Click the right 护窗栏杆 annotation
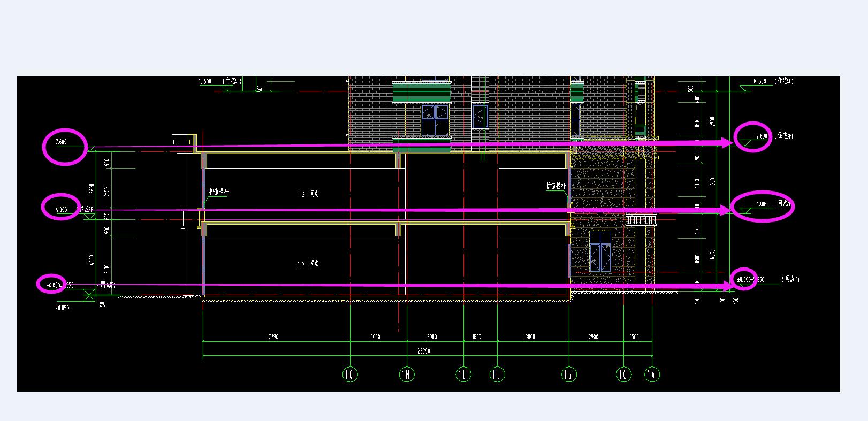This screenshot has height=421, width=868. tap(555, 186)
